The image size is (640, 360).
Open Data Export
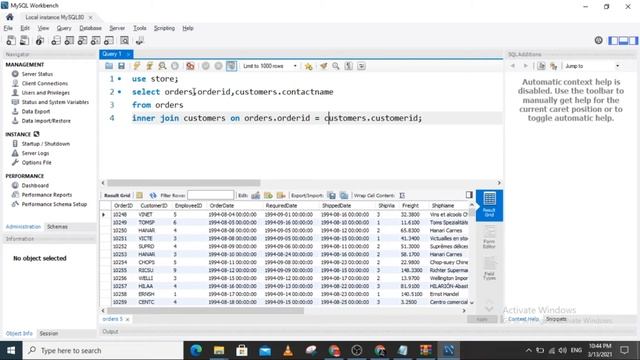click(x=36, y=111)
